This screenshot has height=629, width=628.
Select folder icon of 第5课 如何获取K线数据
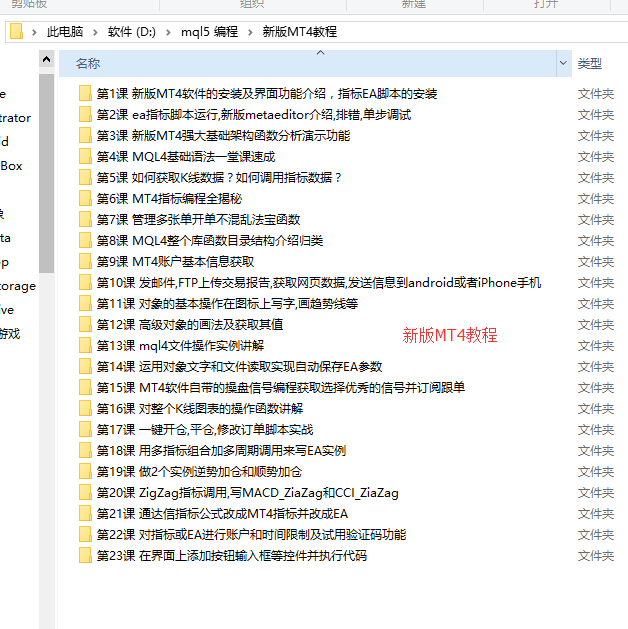85,177
